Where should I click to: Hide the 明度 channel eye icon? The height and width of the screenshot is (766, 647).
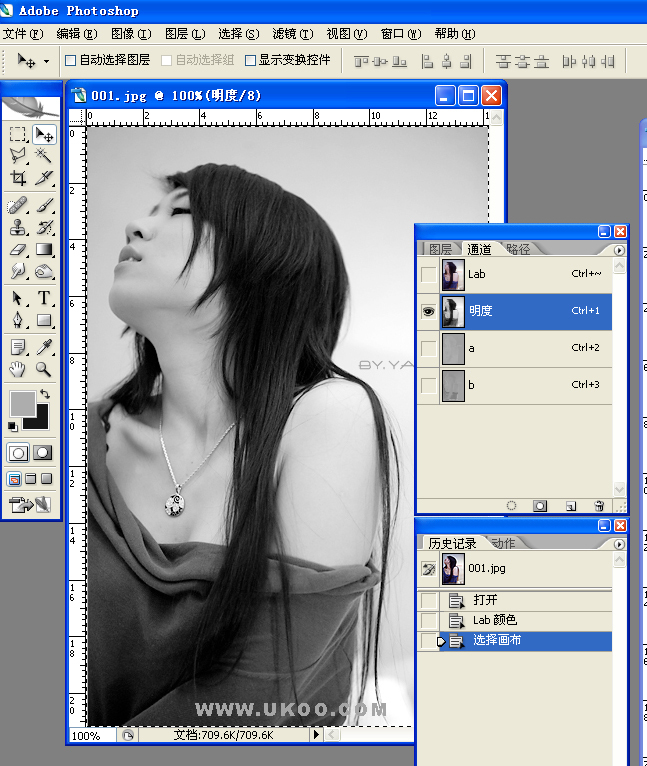point(428,311)
